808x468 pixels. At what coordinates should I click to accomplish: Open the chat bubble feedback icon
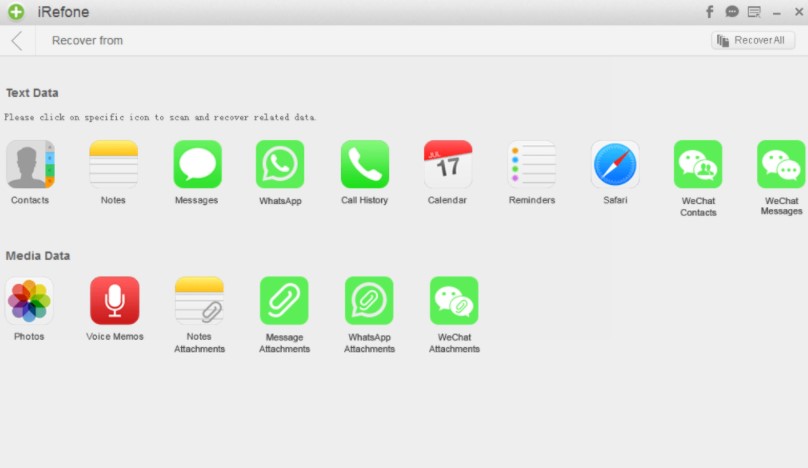coord(732,11)
